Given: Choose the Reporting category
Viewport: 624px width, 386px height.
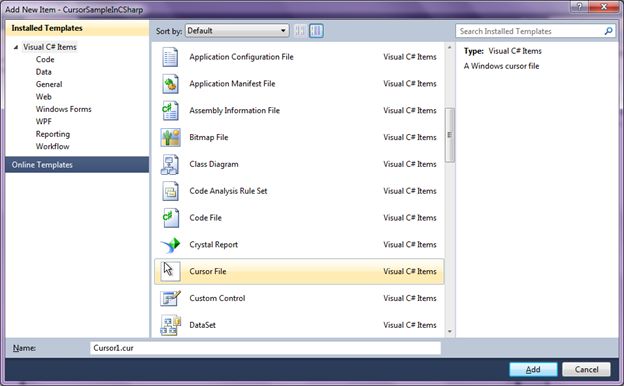Looking at the screenshot, I should pos(53,134).
